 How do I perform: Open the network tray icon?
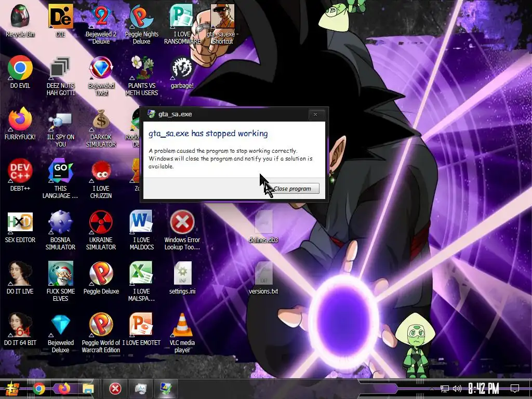pyautogui.click(x=445, y=389)
